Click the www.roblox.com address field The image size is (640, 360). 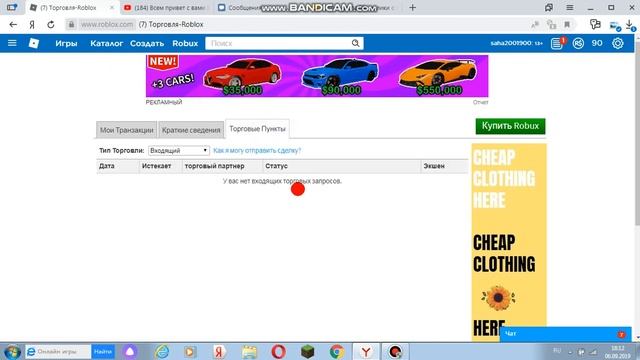107,24
